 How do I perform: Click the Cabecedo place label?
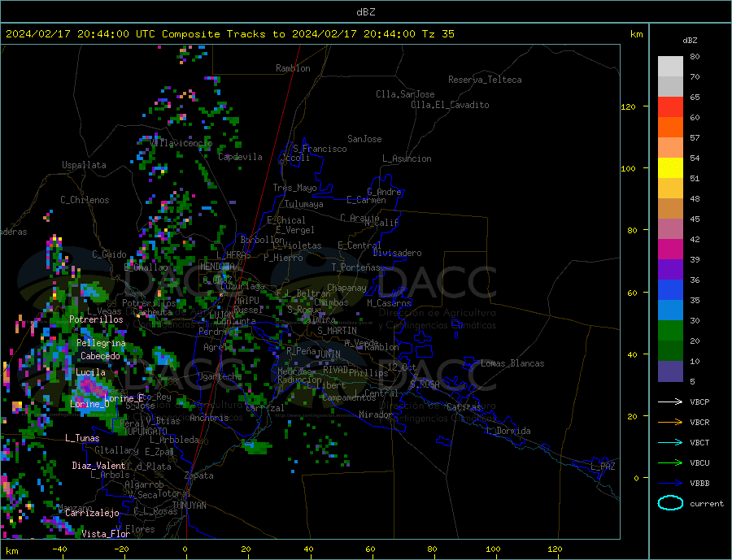click(x=100, y=356)
